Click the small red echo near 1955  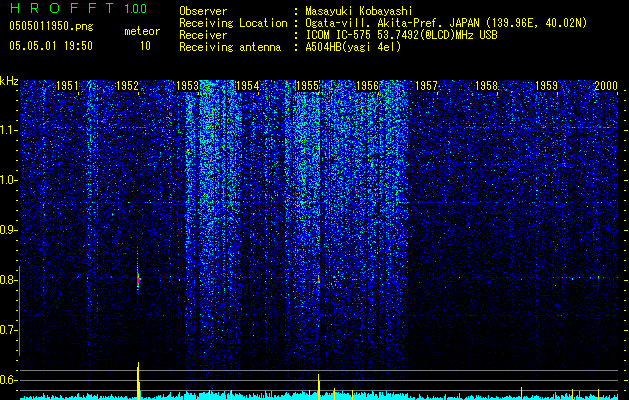tap(319, 278)
